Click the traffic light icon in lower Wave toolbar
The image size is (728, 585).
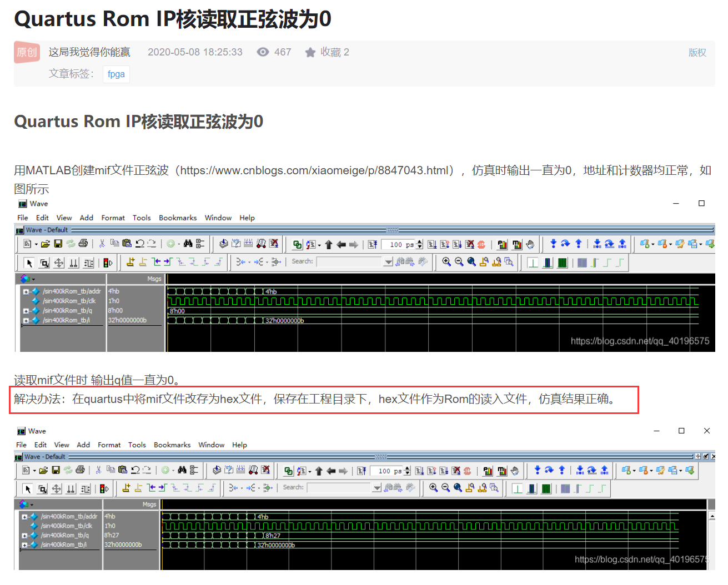click(104, 488)
